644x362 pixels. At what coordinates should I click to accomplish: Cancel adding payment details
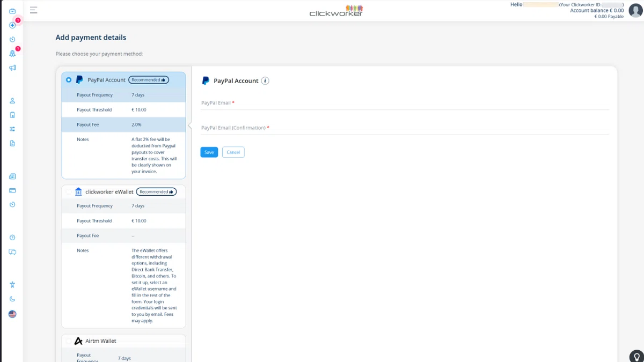point(233,152)
